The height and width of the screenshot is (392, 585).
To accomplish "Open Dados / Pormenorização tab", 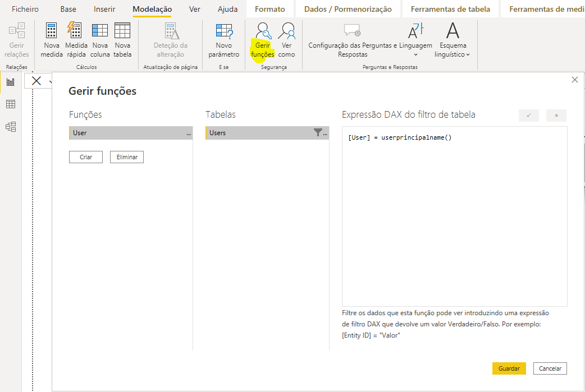I will click(x=348, y=9).
